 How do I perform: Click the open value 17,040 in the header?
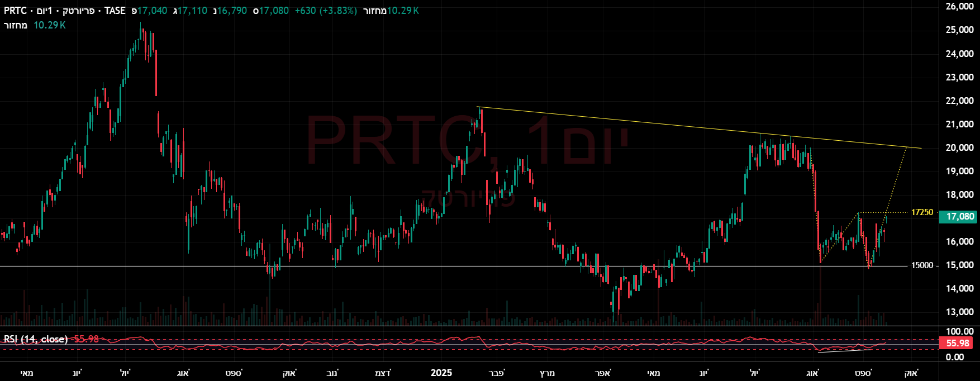click(152, 11)
